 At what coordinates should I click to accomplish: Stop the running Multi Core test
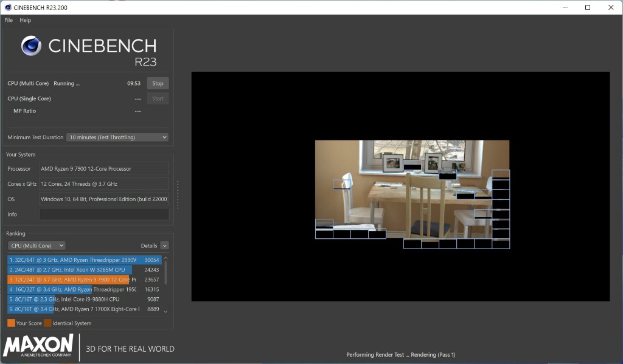(158, 83)
